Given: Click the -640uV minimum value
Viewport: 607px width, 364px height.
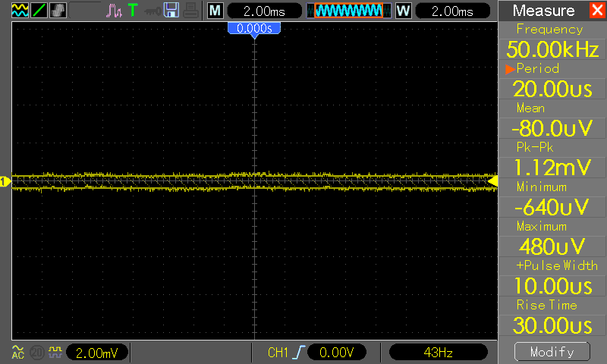Looking at the screenshot, I should click(552, 207).
